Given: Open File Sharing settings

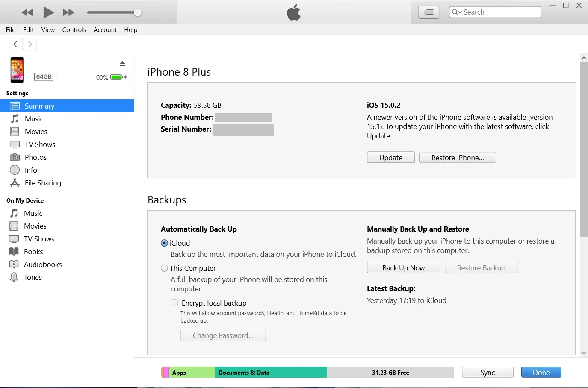Looking at the screenshot, I should 67,183.
